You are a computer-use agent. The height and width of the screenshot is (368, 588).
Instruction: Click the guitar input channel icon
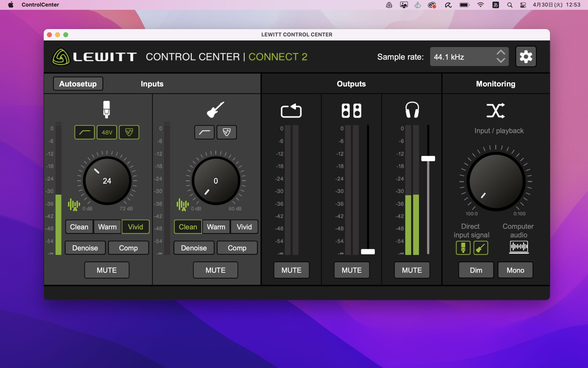tap(215, 109)
